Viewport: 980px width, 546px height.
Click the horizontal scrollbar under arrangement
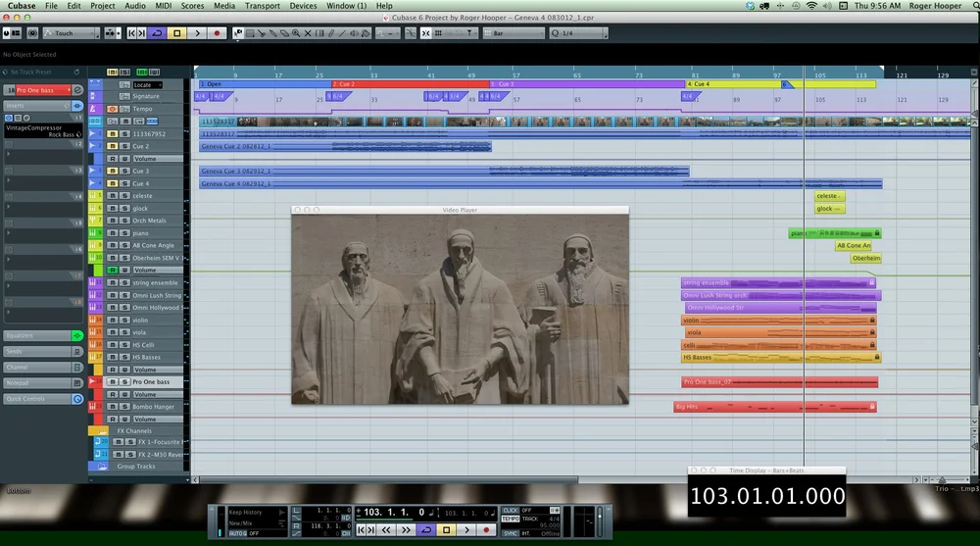pos(389,479)
